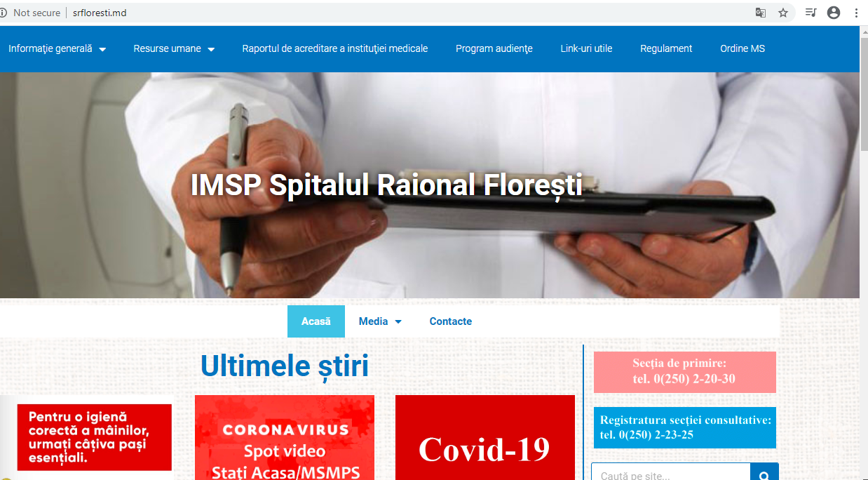868x480 pixels.
Task: Click the Not secure site info icon
Action: [4, 13]
